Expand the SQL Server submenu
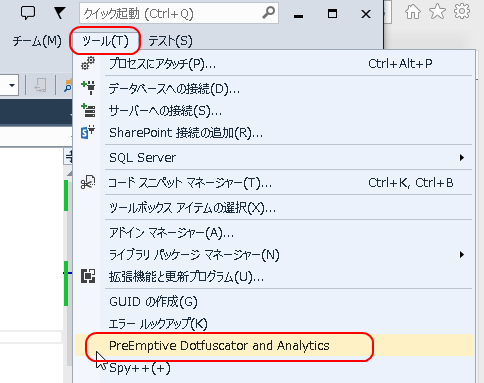Screen dimensions: 484x383 tap(274, 157)
